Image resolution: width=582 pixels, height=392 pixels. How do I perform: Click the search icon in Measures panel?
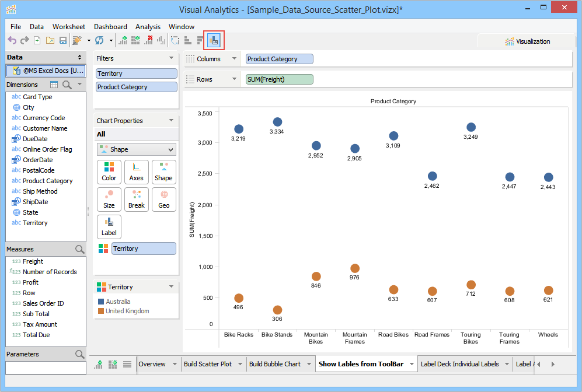(x=79, y=250)
